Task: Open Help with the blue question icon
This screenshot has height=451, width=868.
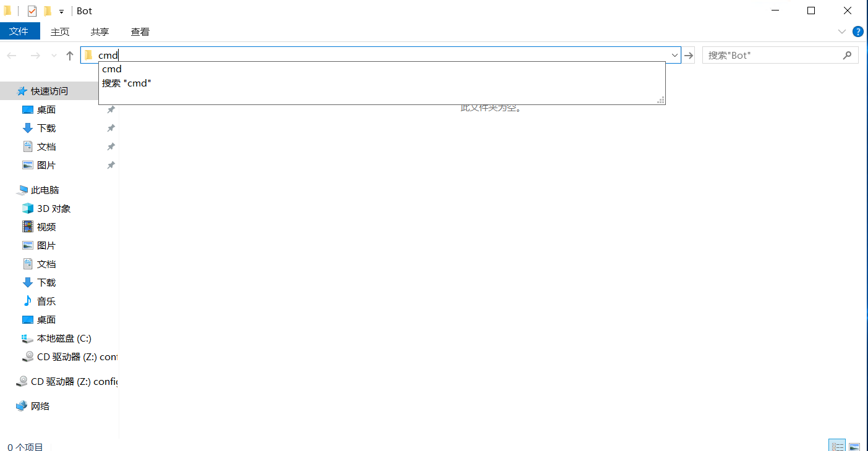Action: point(857,32)
